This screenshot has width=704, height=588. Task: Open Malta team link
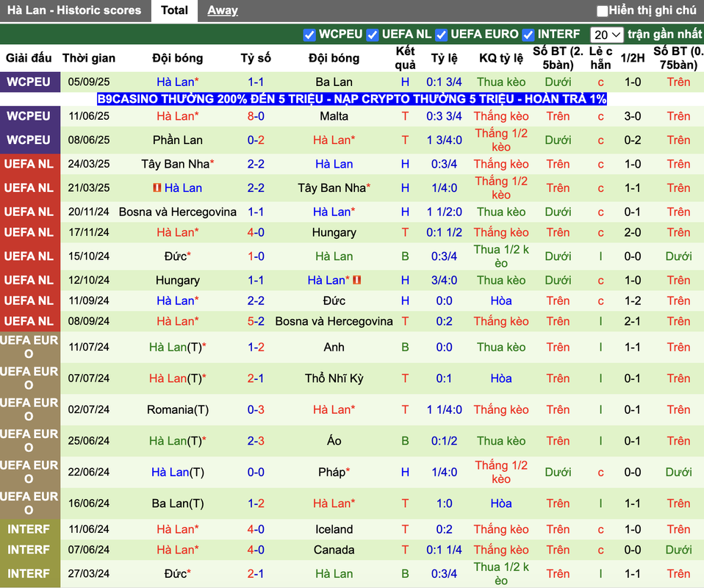(x=334, y=116)
